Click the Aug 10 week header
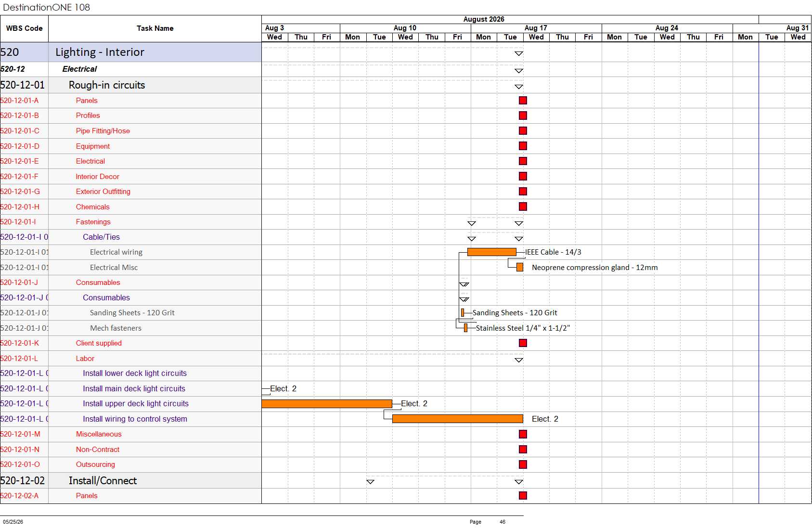Screen dimensions: 812x528 pyautogui.click(x=405, y=28)
